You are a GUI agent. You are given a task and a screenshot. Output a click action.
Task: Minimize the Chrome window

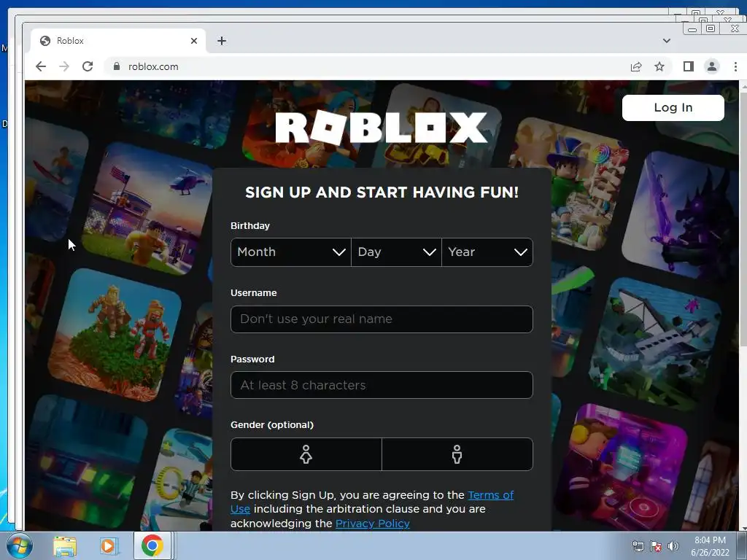692,29
